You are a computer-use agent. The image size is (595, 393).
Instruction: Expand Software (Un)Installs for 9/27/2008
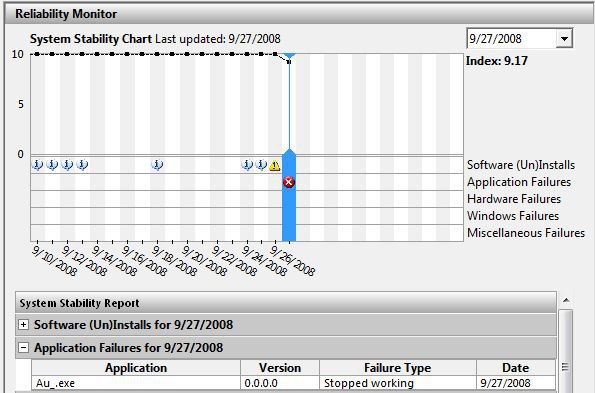pyautogui.click(x=24, y=325)
